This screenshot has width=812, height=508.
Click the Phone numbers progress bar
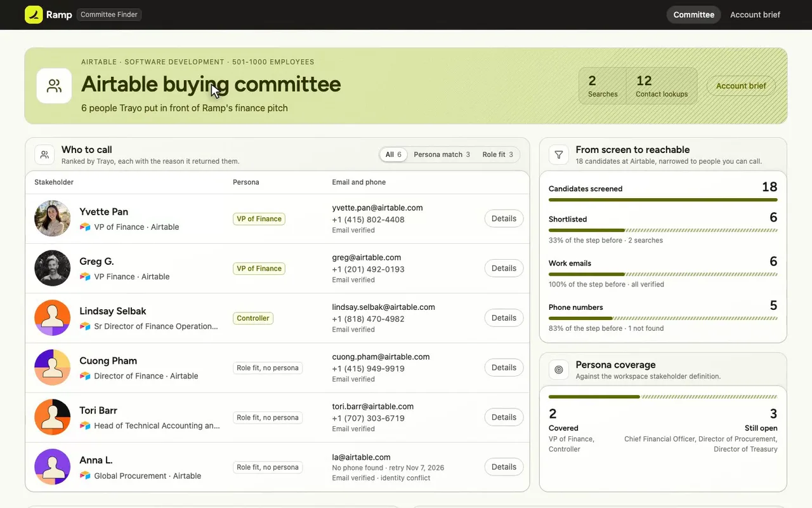click(663, 318)
